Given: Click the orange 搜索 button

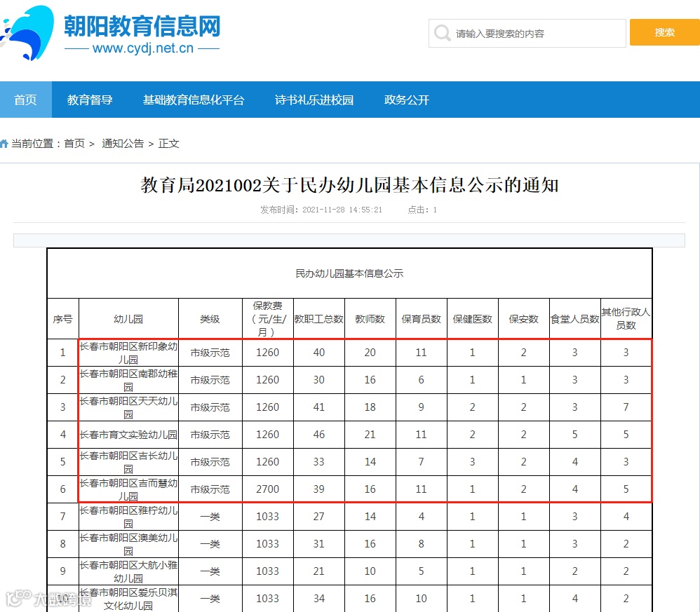Looking at the screenshot, I should pos(664,32).
